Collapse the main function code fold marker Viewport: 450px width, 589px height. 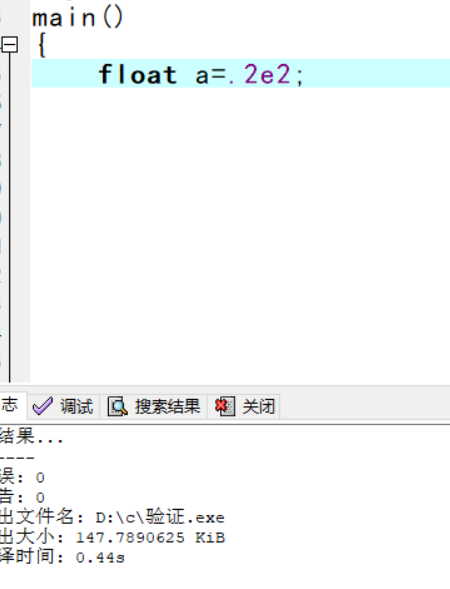click(10, 45)
